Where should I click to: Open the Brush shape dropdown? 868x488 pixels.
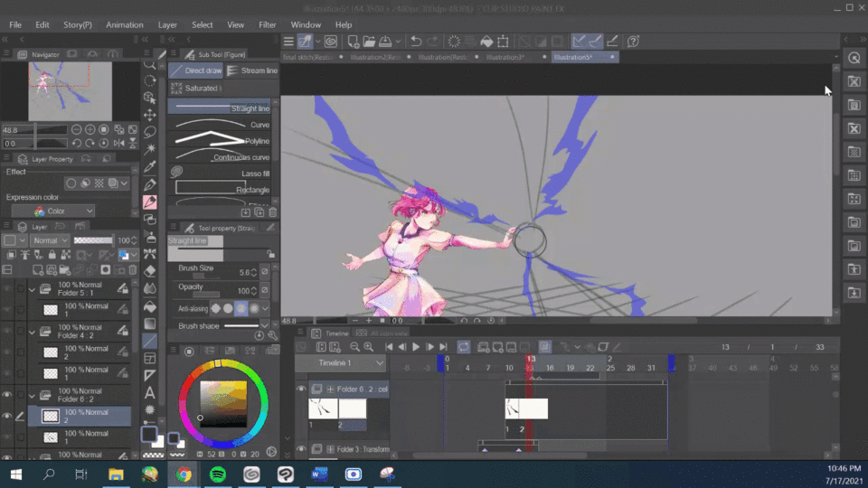click(x=265, y=325)
